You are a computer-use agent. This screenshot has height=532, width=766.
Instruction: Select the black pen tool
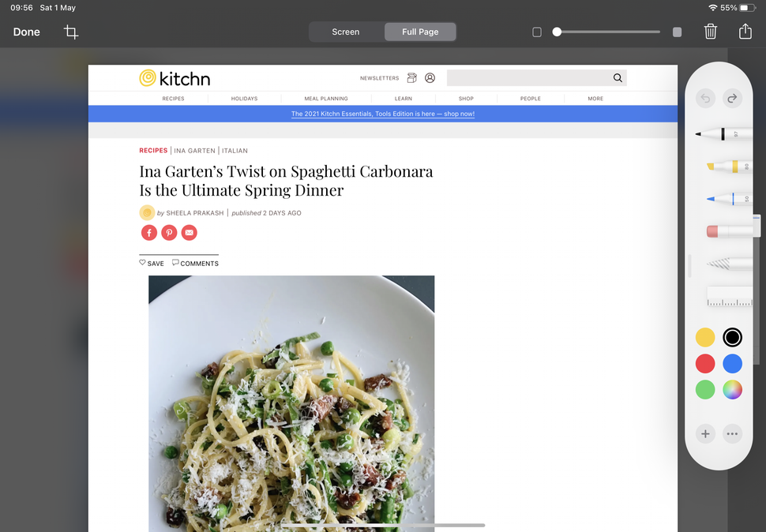(x=723, y=133)
